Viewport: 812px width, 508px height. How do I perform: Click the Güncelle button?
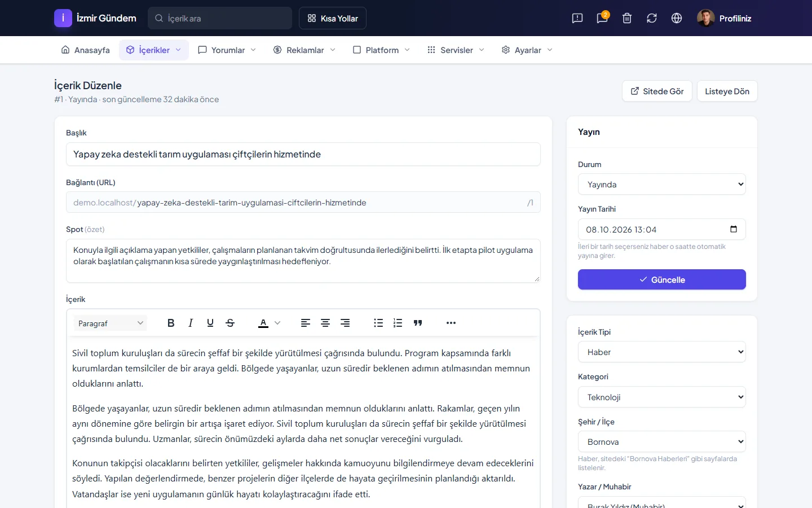pos(662,279)
